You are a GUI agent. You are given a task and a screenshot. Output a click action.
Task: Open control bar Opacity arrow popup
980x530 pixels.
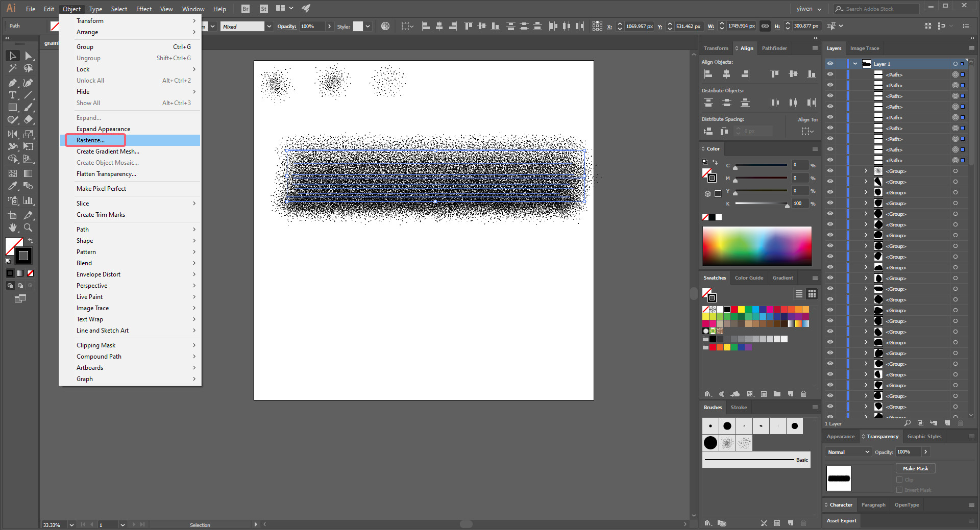point(329,26)
